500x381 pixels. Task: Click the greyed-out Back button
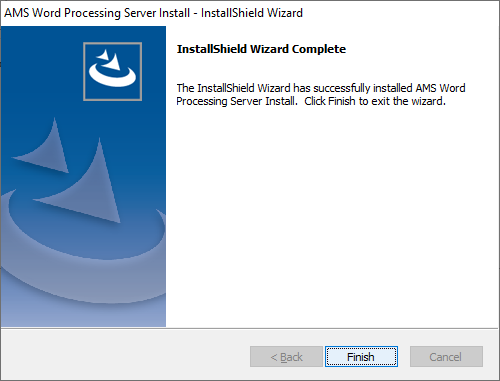(286, 357)
